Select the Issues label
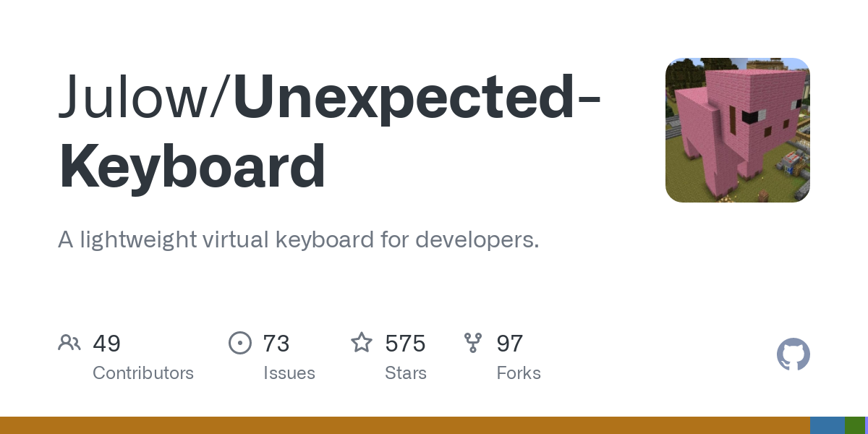The height and width of the screenshot is (434, 868). pos(289,373)
